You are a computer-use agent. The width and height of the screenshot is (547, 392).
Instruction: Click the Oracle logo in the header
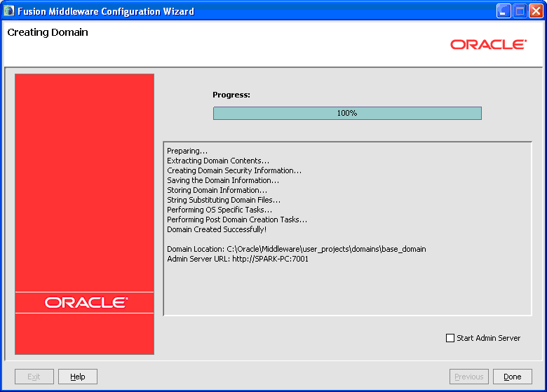click(x=488, y=44)
